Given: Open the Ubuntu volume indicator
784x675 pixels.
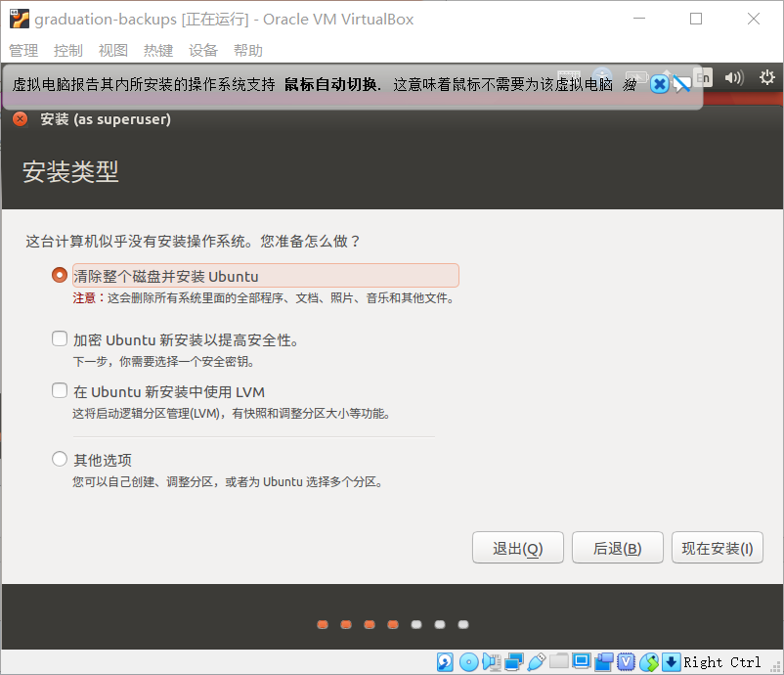Looking at the screenshot, I should pos(734,77).
